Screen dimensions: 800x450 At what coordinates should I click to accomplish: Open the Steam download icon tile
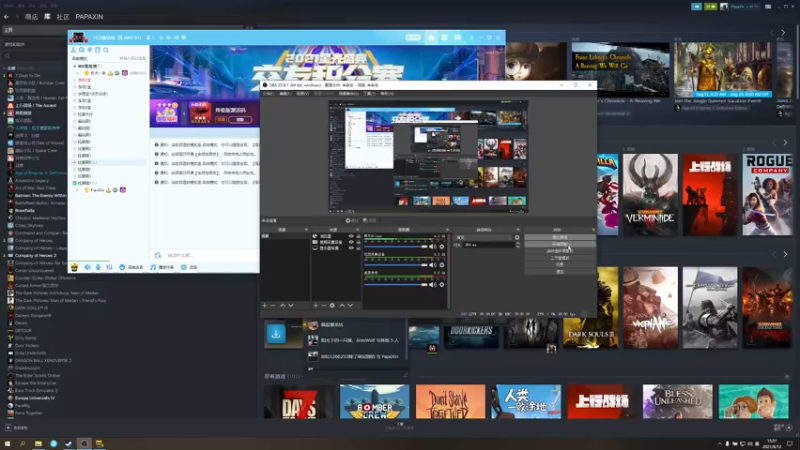(x=276, y=334)
